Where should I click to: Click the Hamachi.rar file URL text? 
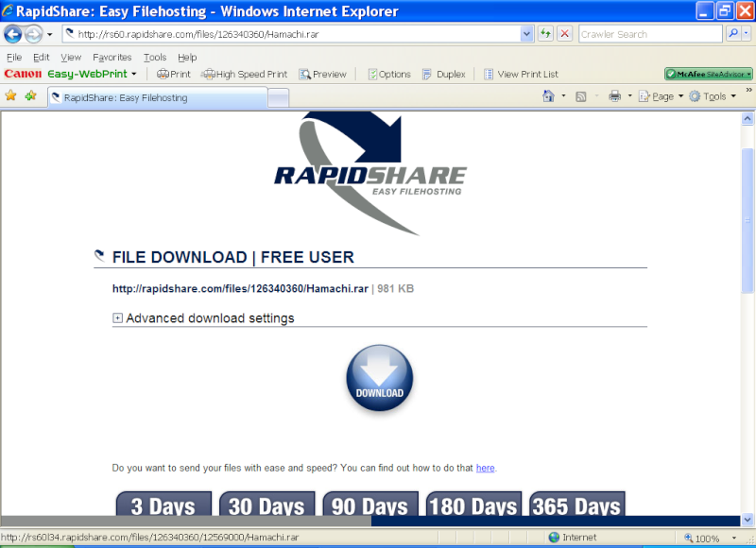point(240,289)
